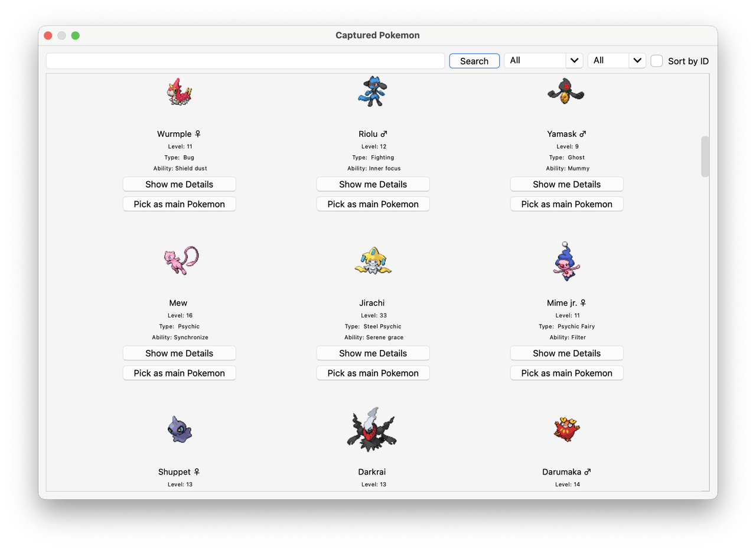The width and height of the screenshot is (756, 550).
Task: Click the Shuppet ghost sprite
Action: point(180,430)
